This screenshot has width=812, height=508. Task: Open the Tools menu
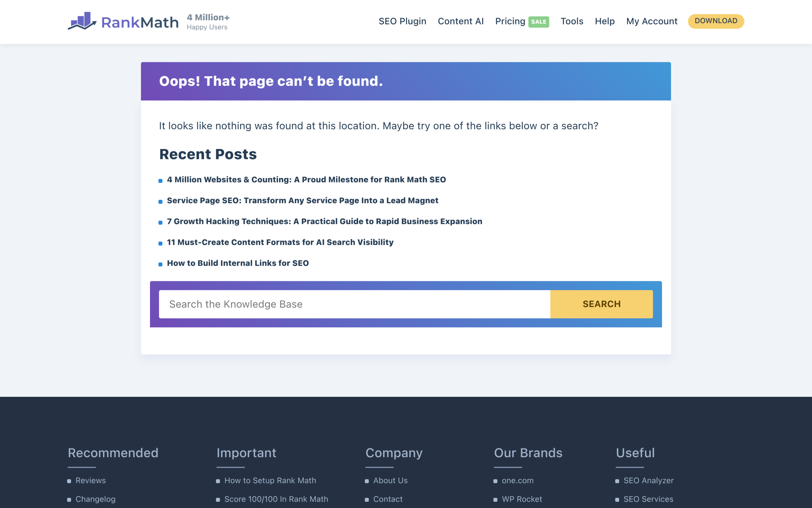pyautogui.click(x=572, y=21)
